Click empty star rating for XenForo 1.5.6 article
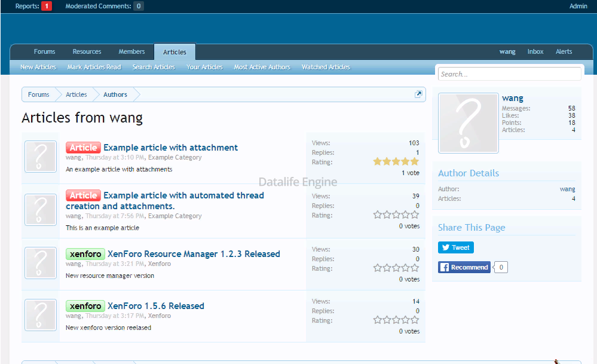Screen dimensions: 597x364 (396, 320)
